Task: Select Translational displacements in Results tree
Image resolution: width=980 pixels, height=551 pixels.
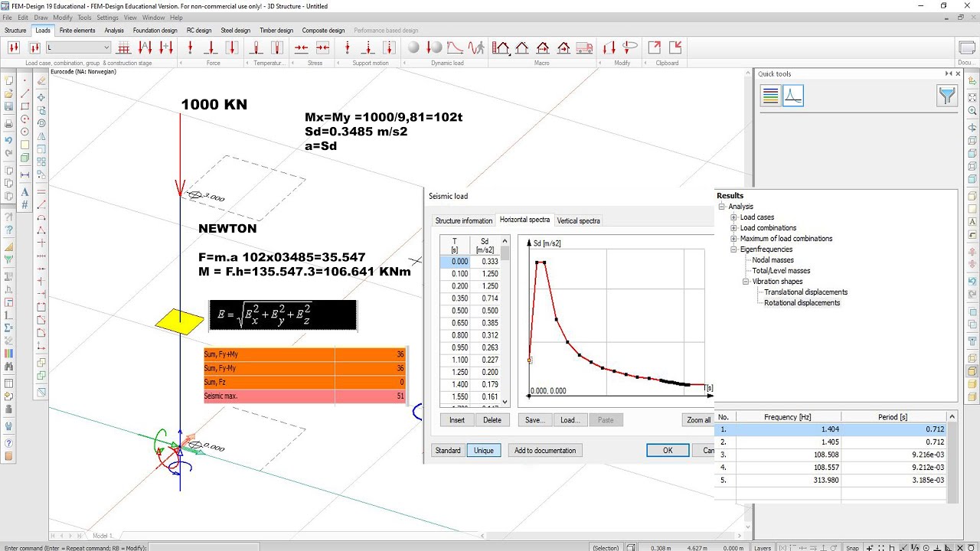Action: (x=805, y=292)
